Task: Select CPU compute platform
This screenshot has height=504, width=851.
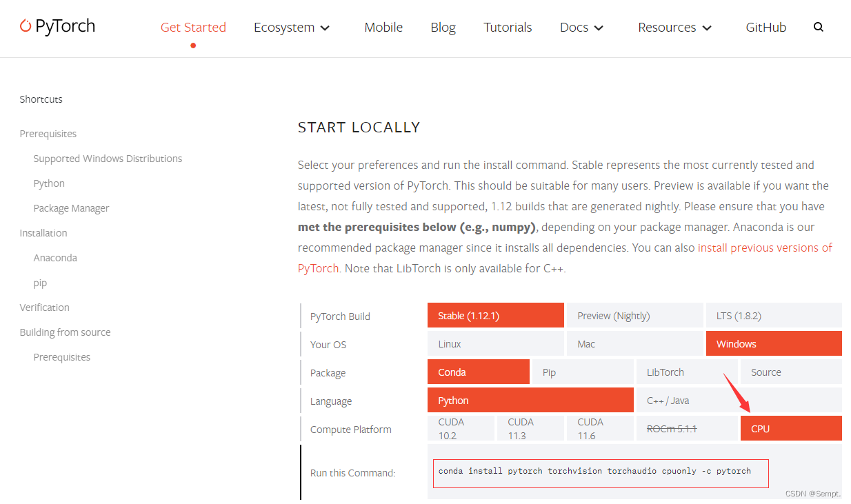Action: (791, 428)
